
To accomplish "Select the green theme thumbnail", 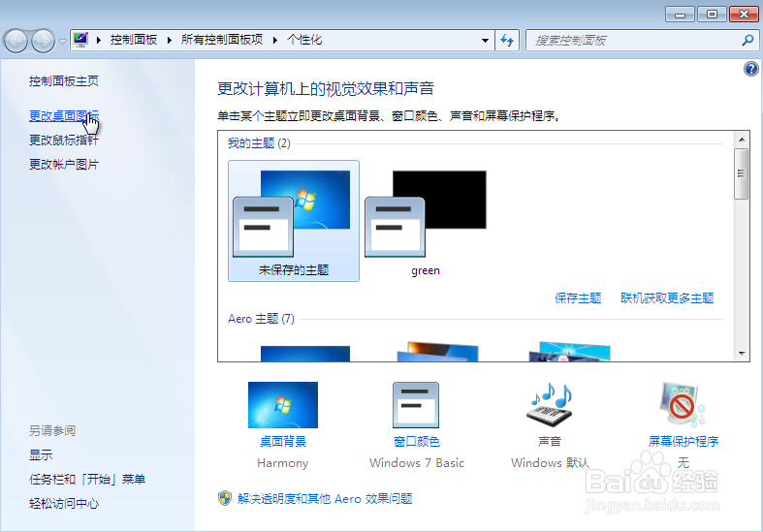I will pyautogui.click(x=426, y=221).
